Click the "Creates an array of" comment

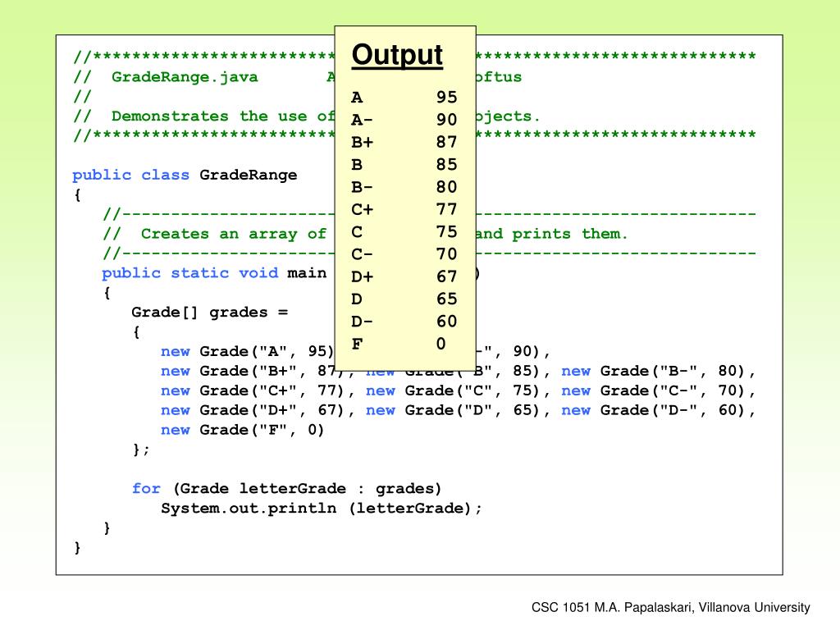pyautogui.click(x=234, y=234)
